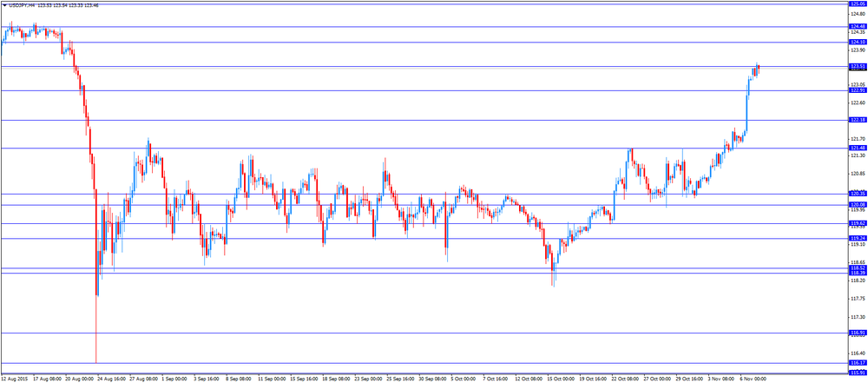This screenshot has width=868, height=383.
Task: Select the 116.17 horizontal line price label
Action: 858,363
